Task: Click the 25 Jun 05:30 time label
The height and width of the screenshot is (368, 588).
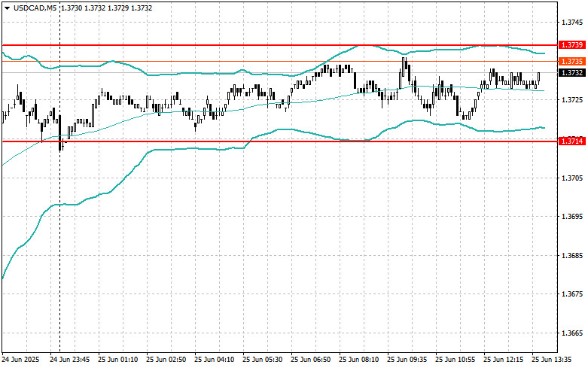Action: point(263,360)
